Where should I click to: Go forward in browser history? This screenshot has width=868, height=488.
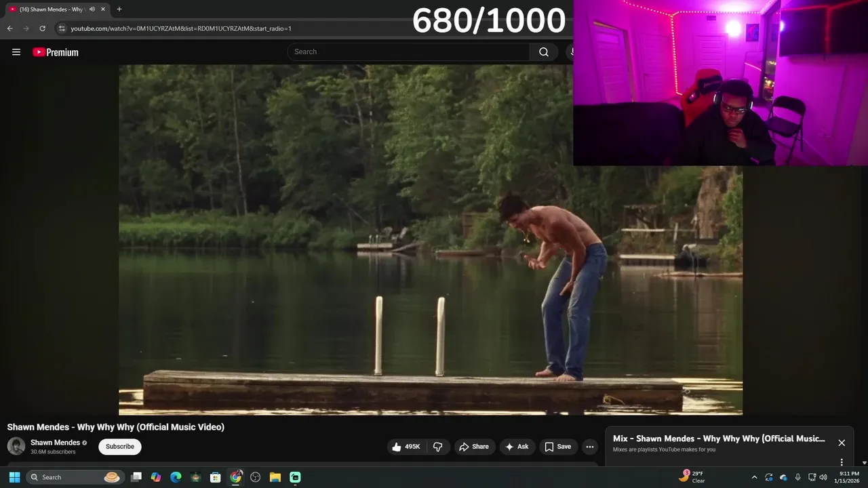coord(26,28)
